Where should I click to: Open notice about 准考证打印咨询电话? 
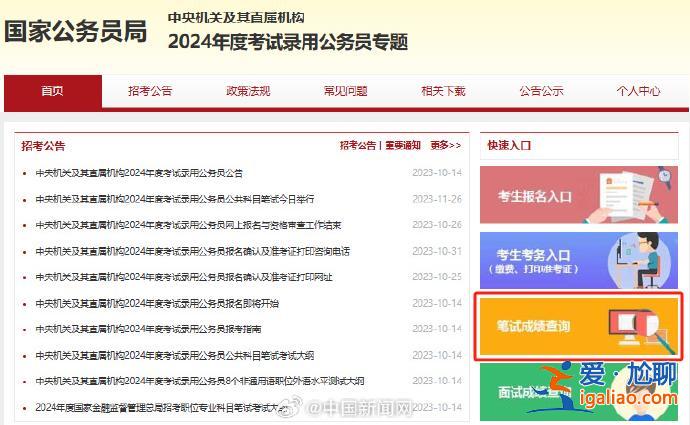tap(193, 252)
